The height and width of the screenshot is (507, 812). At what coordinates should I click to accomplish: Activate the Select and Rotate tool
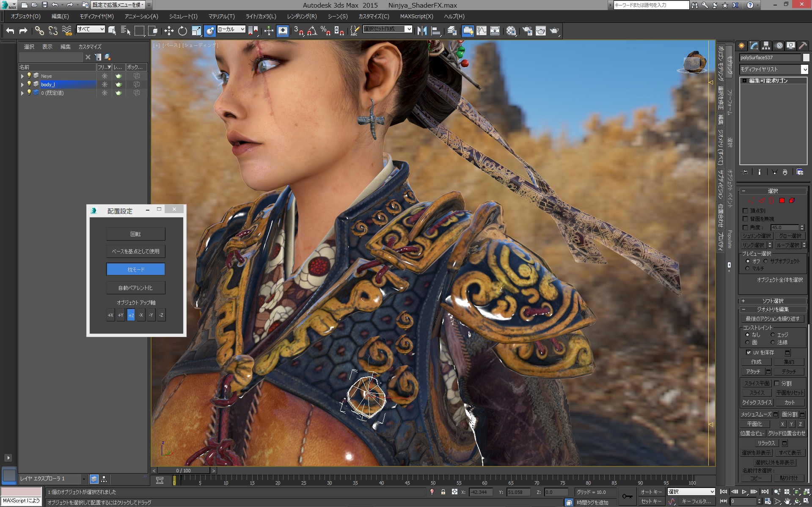[182, 31]
